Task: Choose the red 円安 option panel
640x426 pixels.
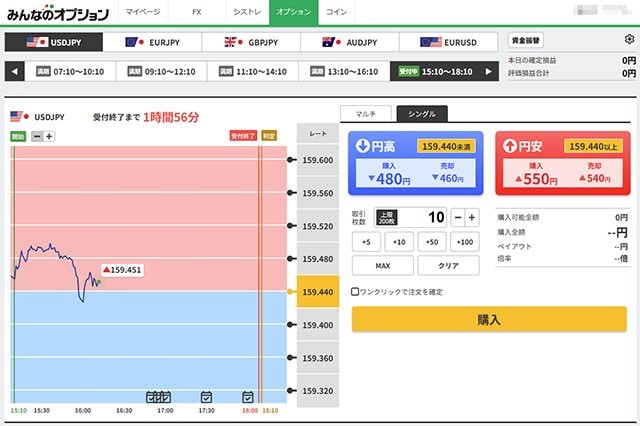Action: (563, 163)
